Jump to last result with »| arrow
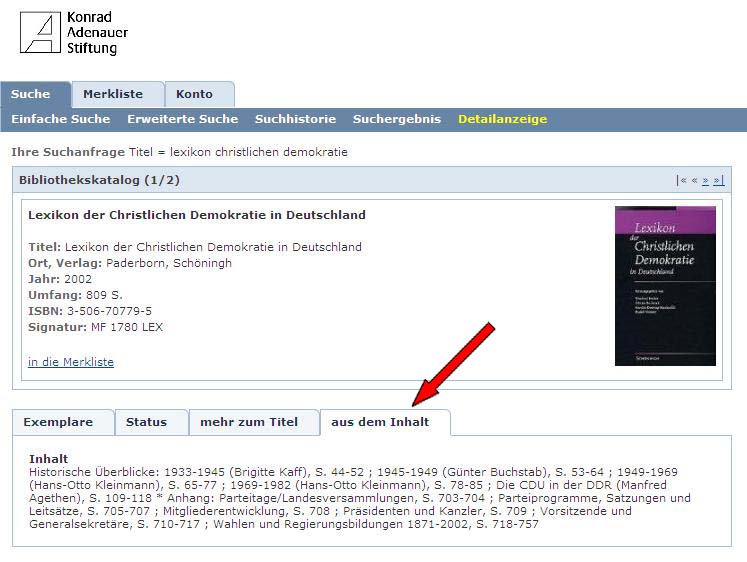The width and height of the screenshot is (747, 562). [x=718, y=181]
